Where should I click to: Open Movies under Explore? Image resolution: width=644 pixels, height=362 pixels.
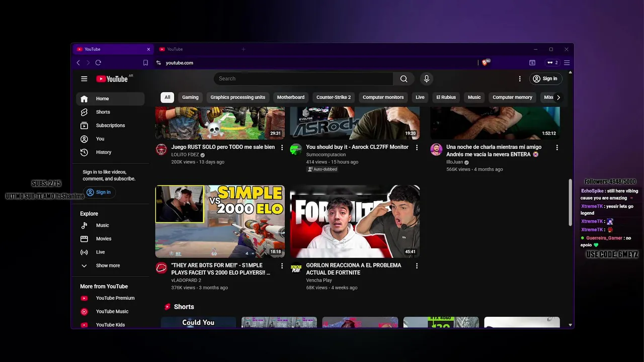pyautogui.click(x=110, y=239)
